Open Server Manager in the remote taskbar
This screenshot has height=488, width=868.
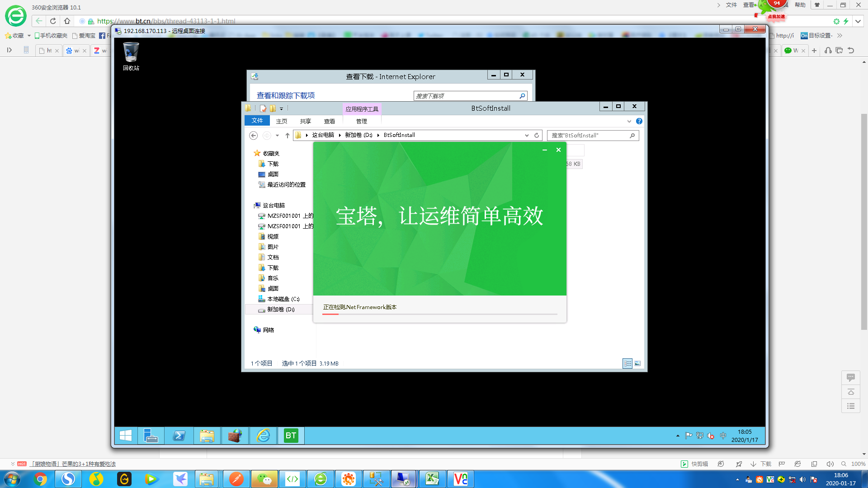(151, 436)
